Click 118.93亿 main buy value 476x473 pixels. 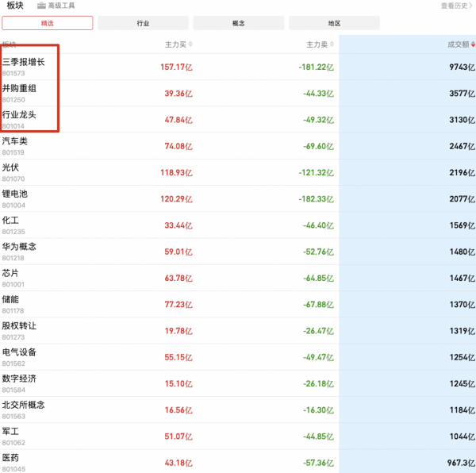176,172
